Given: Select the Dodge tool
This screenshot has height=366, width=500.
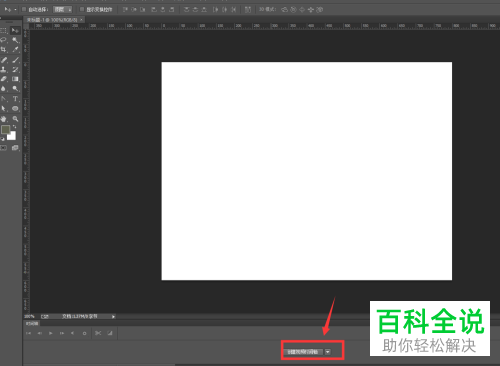Looking at the screenshot, I should click(x=15, y=89).
